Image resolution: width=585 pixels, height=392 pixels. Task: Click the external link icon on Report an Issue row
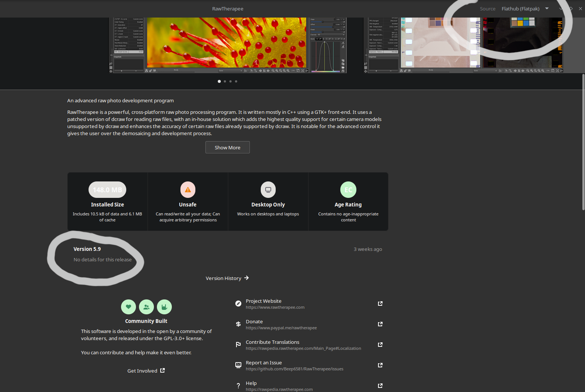380,365
